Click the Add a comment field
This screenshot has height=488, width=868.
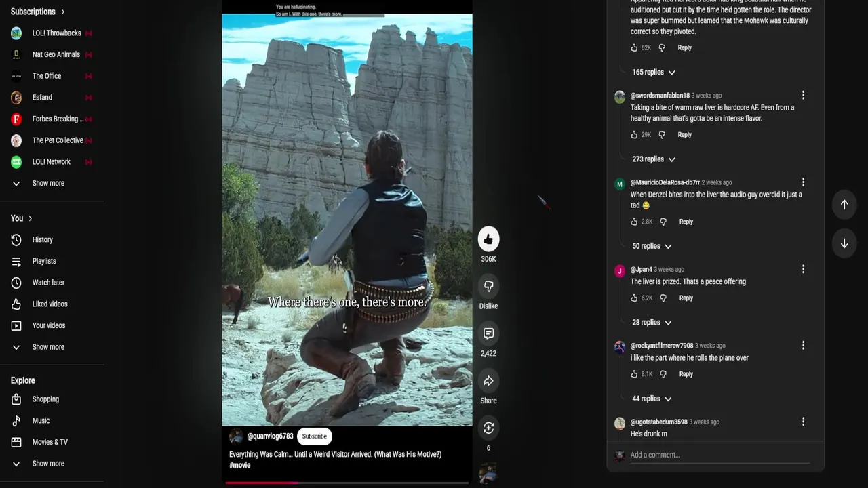click(x=719, y=455)
